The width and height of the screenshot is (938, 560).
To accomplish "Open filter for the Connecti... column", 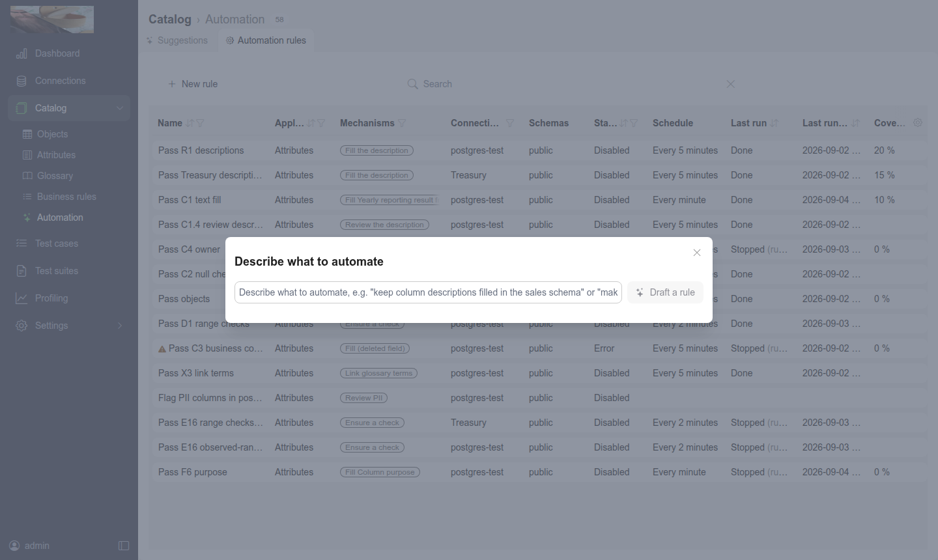I will 510,123.
